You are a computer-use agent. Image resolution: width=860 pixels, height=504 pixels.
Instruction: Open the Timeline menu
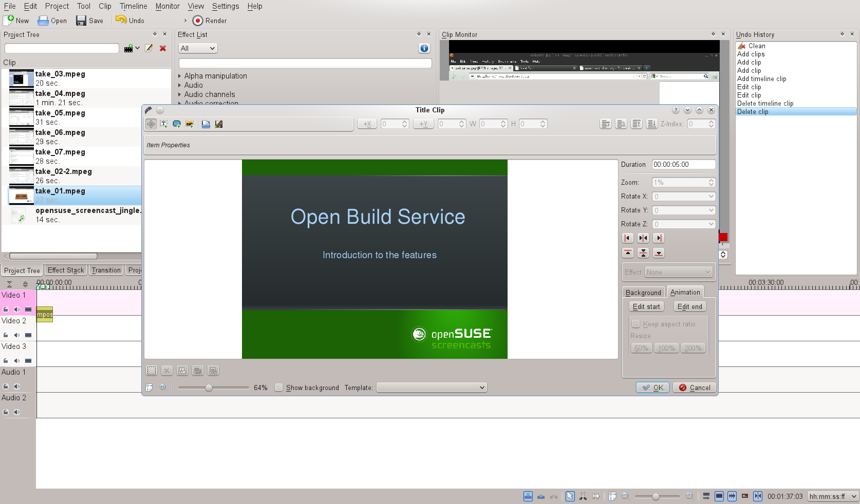tap(133, 6)
